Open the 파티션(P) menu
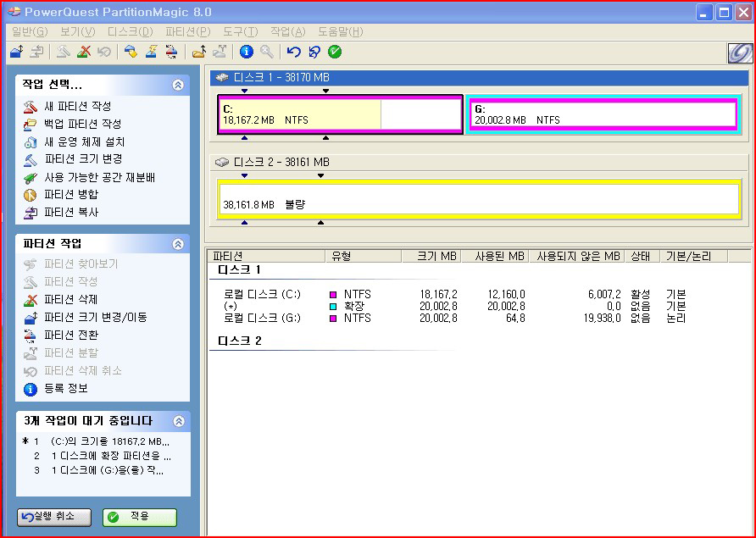The width and height of the screenshot is (756, 538). tap(187, 32)
